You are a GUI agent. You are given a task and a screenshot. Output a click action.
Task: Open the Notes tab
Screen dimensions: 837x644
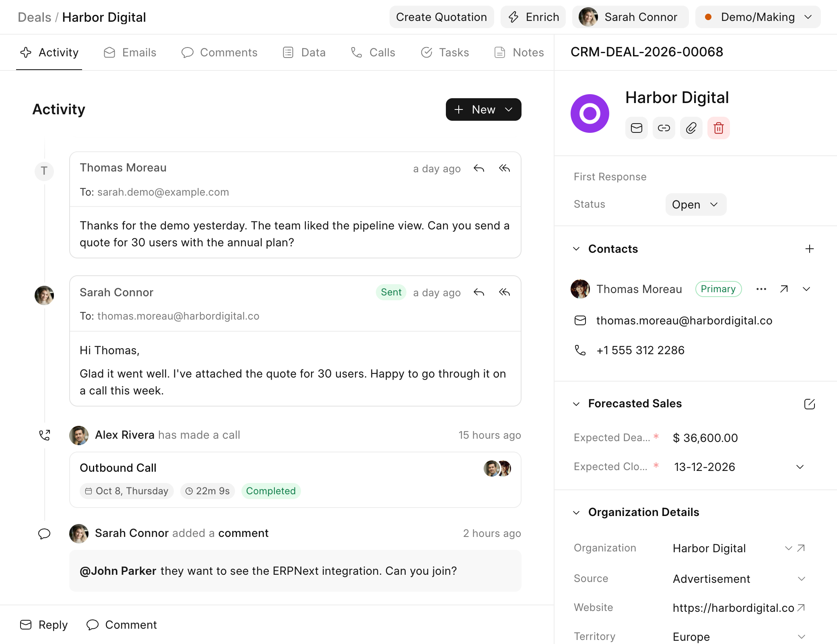tap(519, 52)
